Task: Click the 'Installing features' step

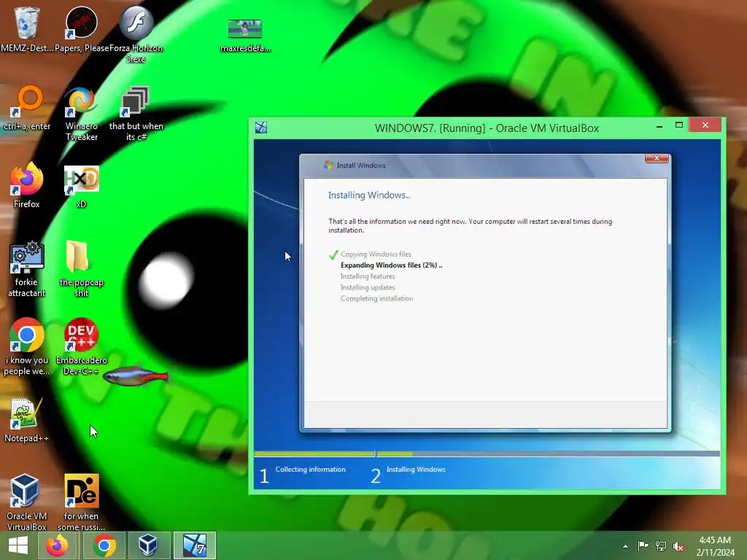Action: tap(368, 276)
